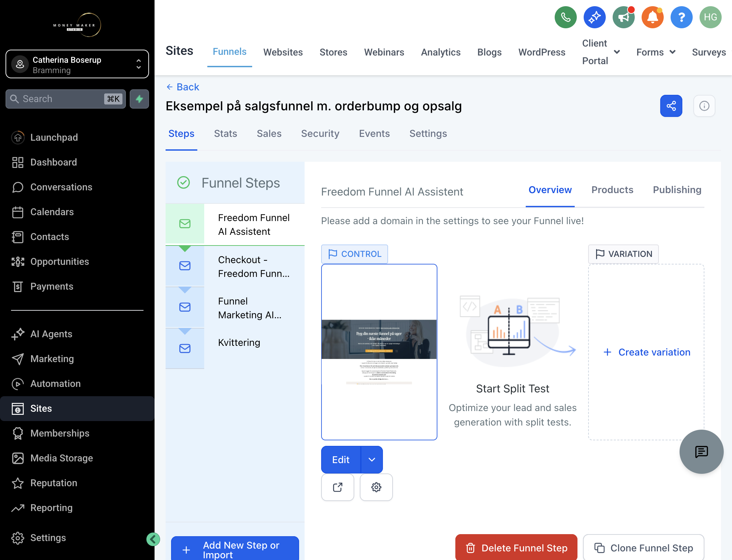Expand the Catherina Boserup account switcher
The height and width of the screenshot is (560, 732).
(77, 64)
